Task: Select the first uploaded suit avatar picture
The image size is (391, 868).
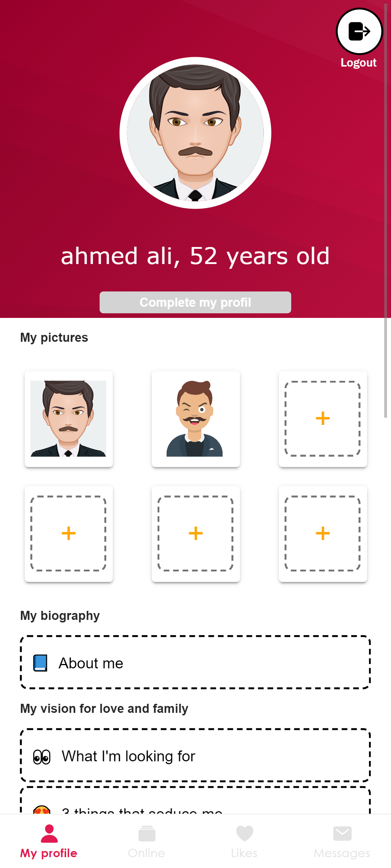Action: [69, 419]
